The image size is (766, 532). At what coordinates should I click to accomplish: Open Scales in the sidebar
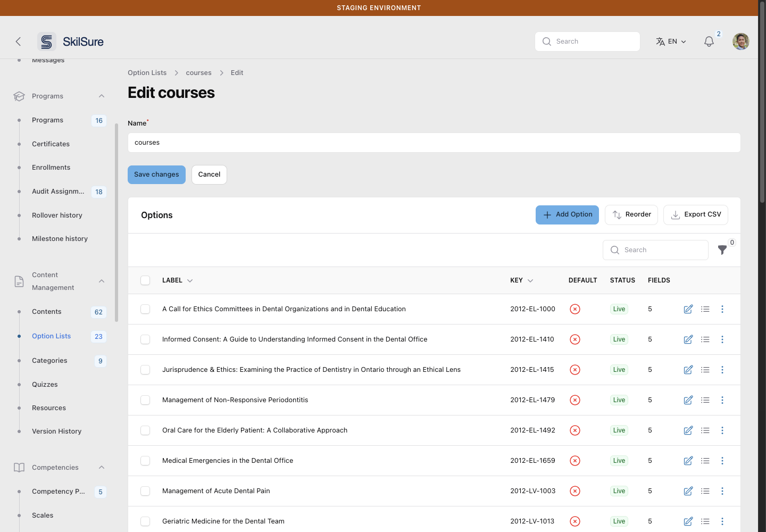(x=43, y=516)
